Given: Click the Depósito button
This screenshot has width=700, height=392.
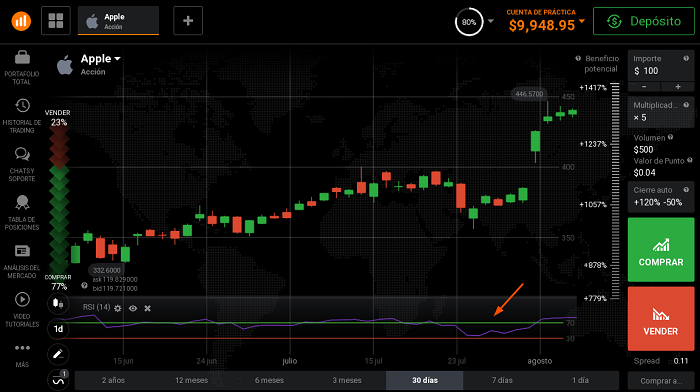Looking at the screenshot, I should click(644, 21).
